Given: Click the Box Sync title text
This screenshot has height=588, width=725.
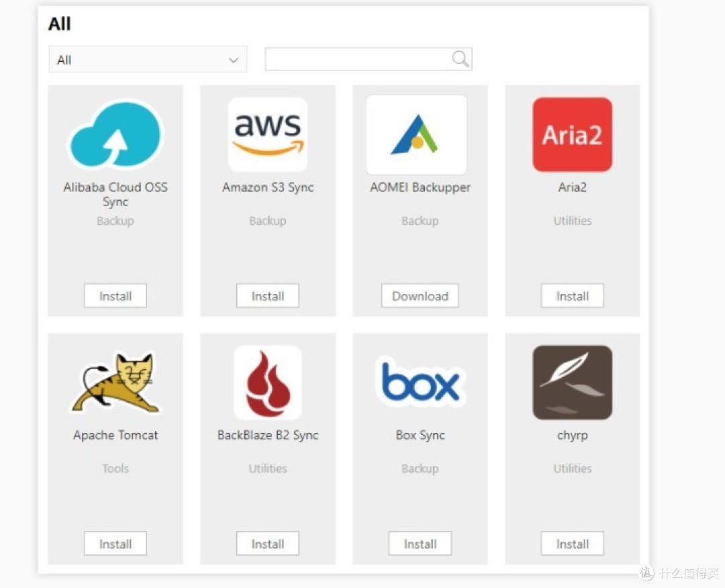Looking at the screenshot, I should (420, 435).
